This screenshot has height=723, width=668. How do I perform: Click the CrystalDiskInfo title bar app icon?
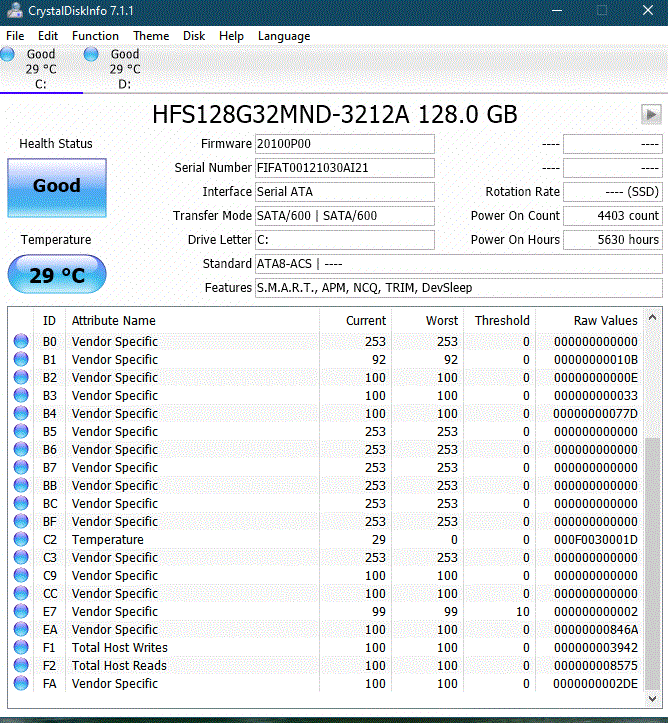tap(12, 10)
